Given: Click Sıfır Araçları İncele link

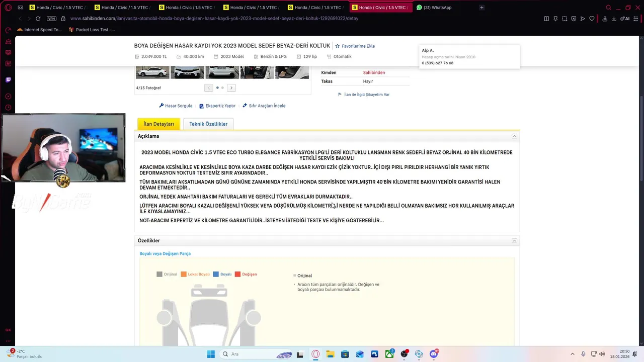Looking at the screenshot, I should (x=264, y=106).
